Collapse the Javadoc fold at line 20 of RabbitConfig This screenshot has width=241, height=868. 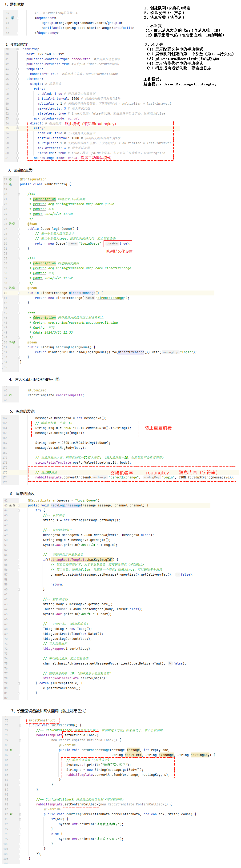tap(18, 194)
